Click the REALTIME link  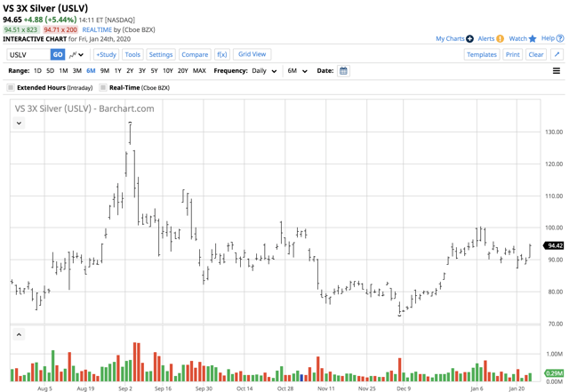click(97, 29)
